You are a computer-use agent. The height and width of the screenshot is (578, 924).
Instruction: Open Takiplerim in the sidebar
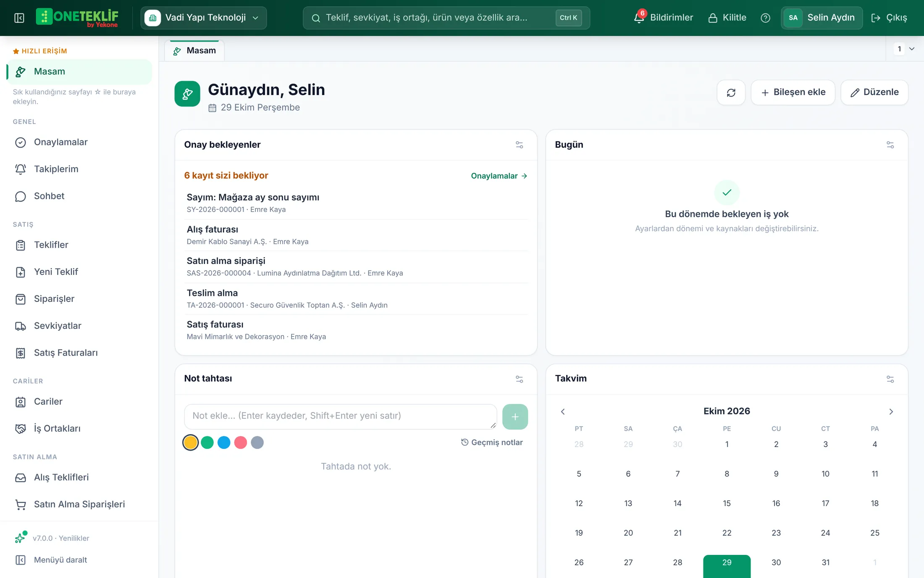click(x=79, y=169)
